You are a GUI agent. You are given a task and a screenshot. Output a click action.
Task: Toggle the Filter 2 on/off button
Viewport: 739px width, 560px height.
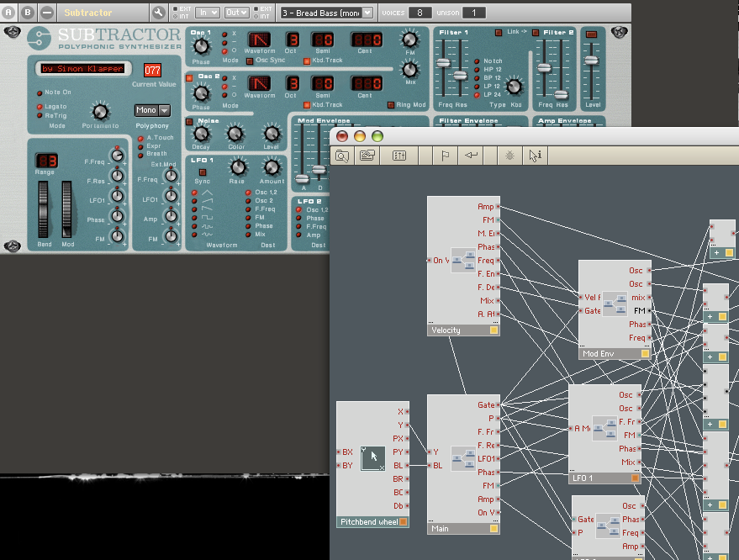pos(536,33)
